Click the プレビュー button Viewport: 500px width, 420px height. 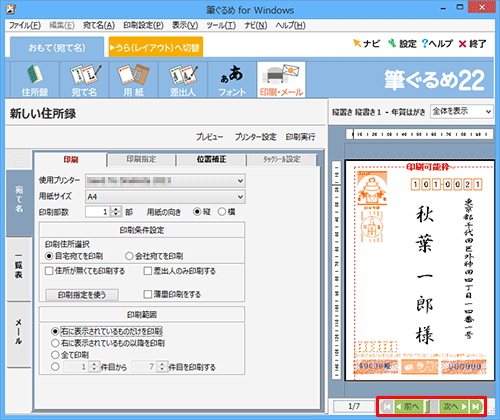209,137
